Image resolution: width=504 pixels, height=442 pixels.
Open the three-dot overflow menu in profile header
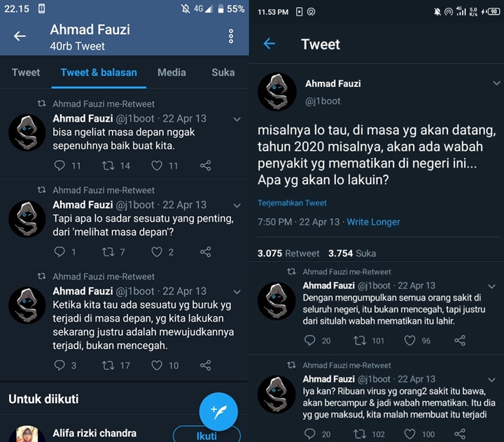tap(231, 36)
